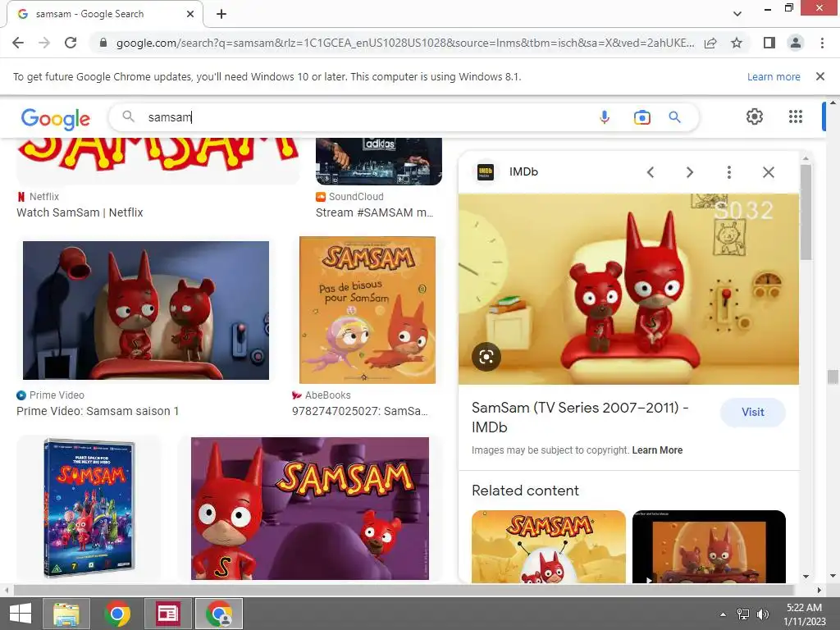Switch to active Chrome profile taskbar window
The height and width of the screenshot is (630, 840).
(x=218, y=614)
